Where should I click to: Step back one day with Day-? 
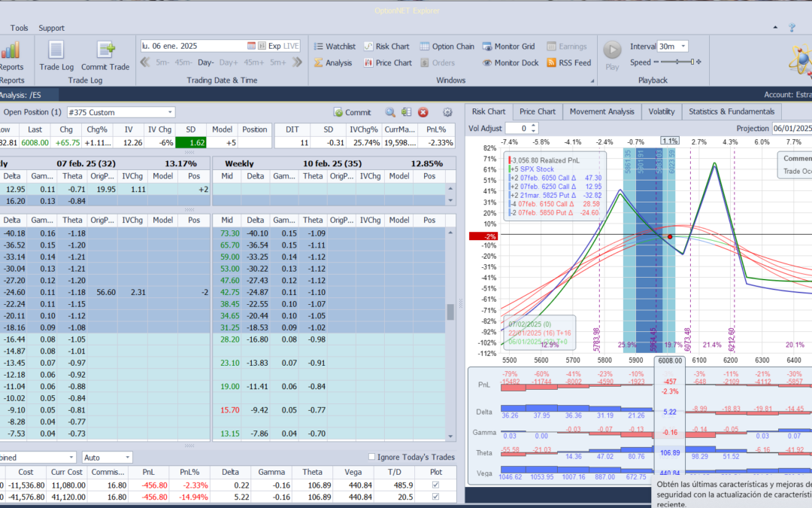click(206, 62)
